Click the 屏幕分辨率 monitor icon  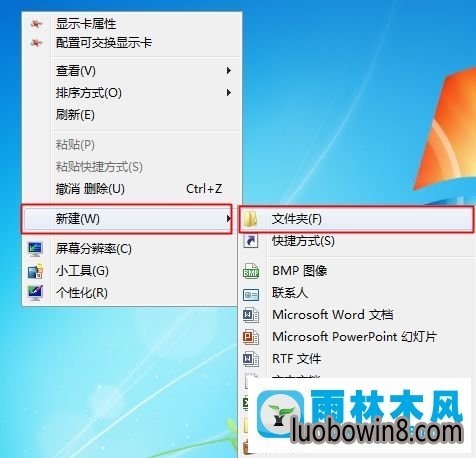(x=35, y=249)
